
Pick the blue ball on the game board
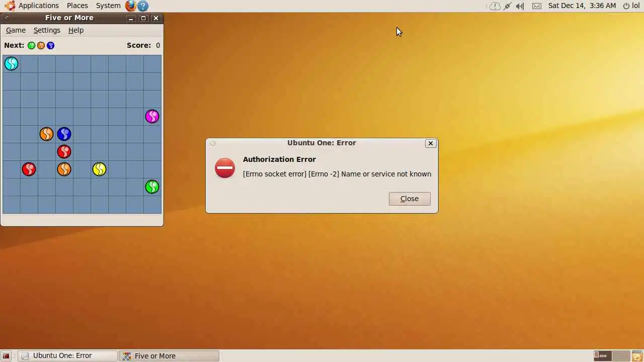pos(64,134)
